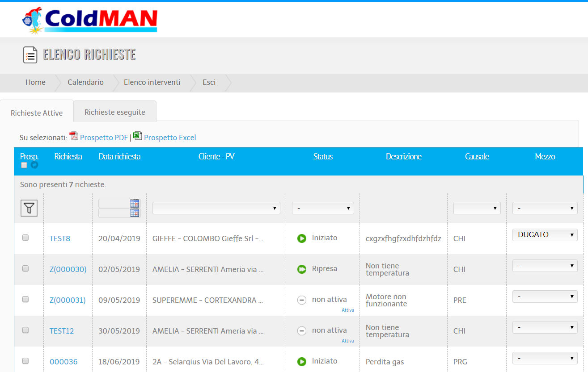Open the Mezzo dropdown in Z(000030) row
The image size is (588, 372).
545,266
